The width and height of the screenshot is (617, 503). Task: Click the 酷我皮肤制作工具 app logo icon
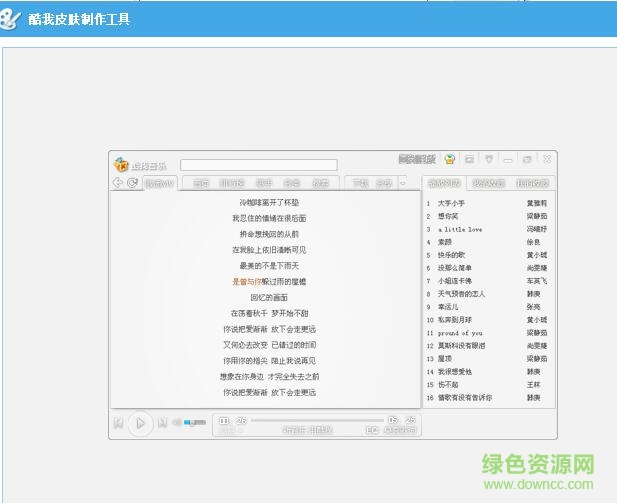(11, 19)
